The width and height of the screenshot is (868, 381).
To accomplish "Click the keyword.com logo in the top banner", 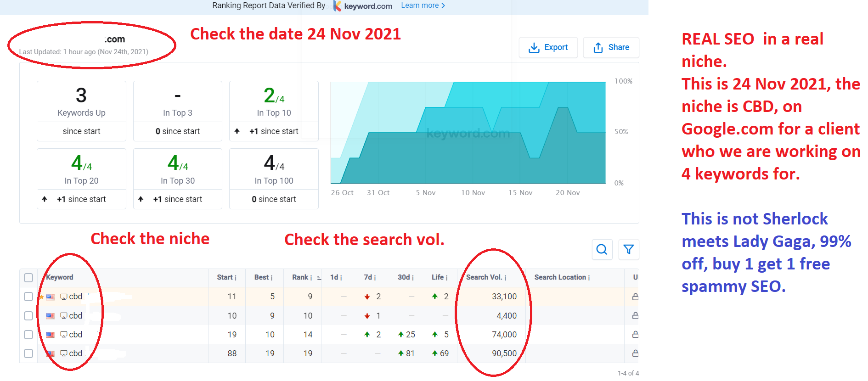I will coord(363,6).
